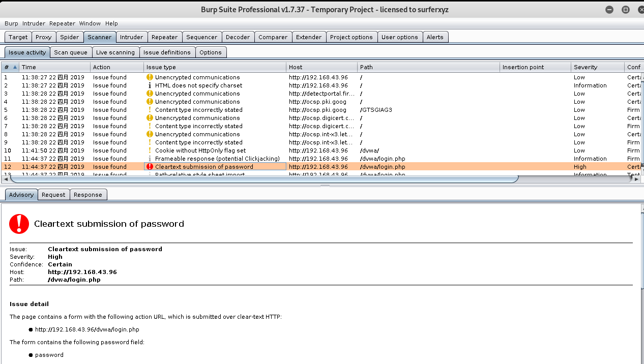Sort by the Host column header
Screen dimensions: 644x364
[321, 67]
